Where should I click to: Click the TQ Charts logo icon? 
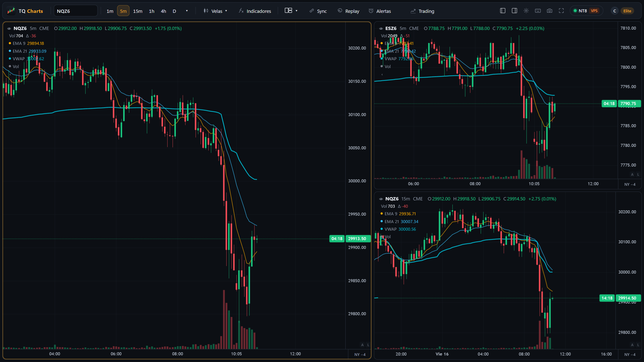tap(11, 11)
